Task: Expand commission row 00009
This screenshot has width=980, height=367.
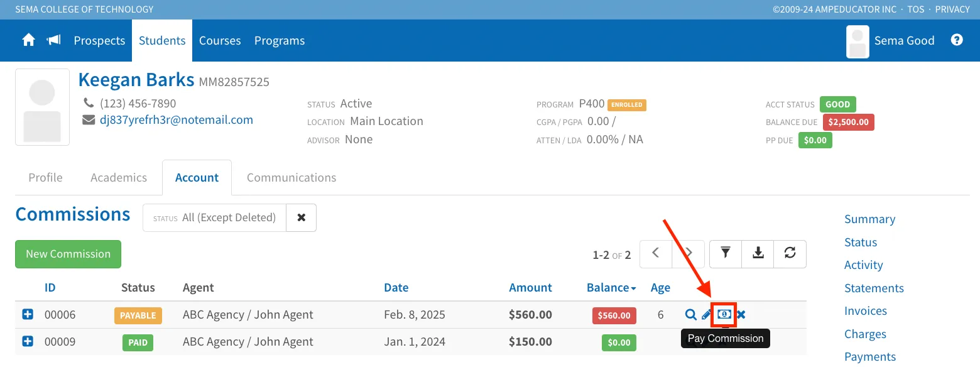Action: pos(28,341)
